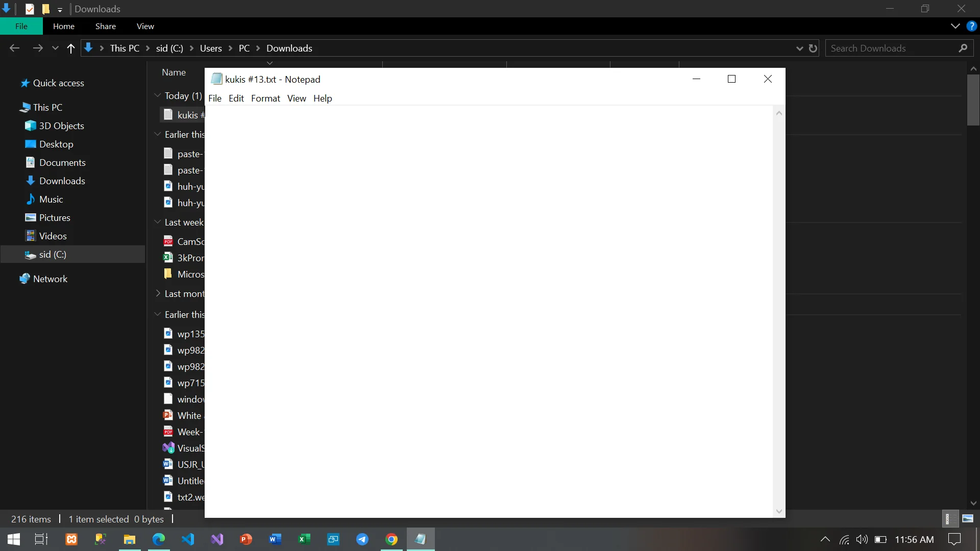Collapse the Today (1) group
980x551 pixels.
click(157, 95)
